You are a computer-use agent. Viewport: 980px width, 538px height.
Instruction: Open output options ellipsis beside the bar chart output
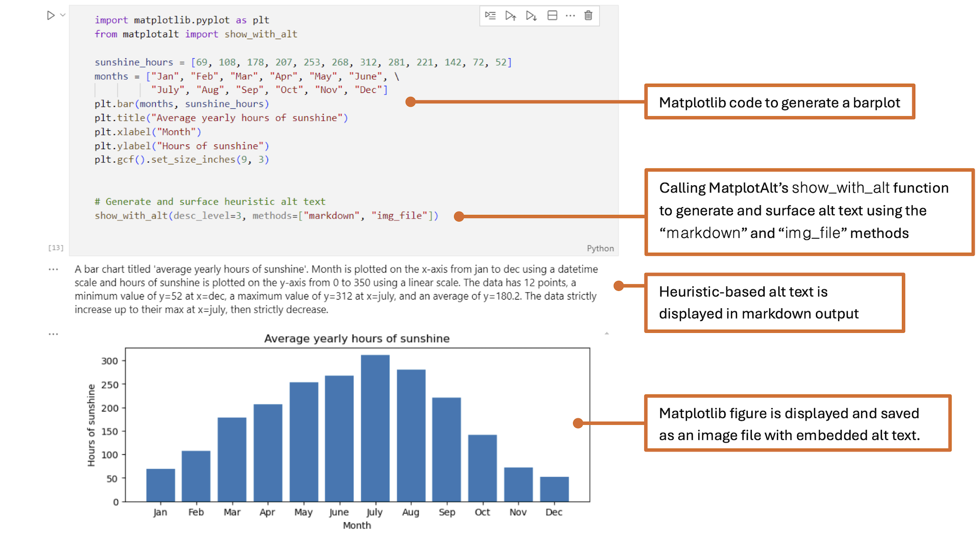click(x=53, y=333)
